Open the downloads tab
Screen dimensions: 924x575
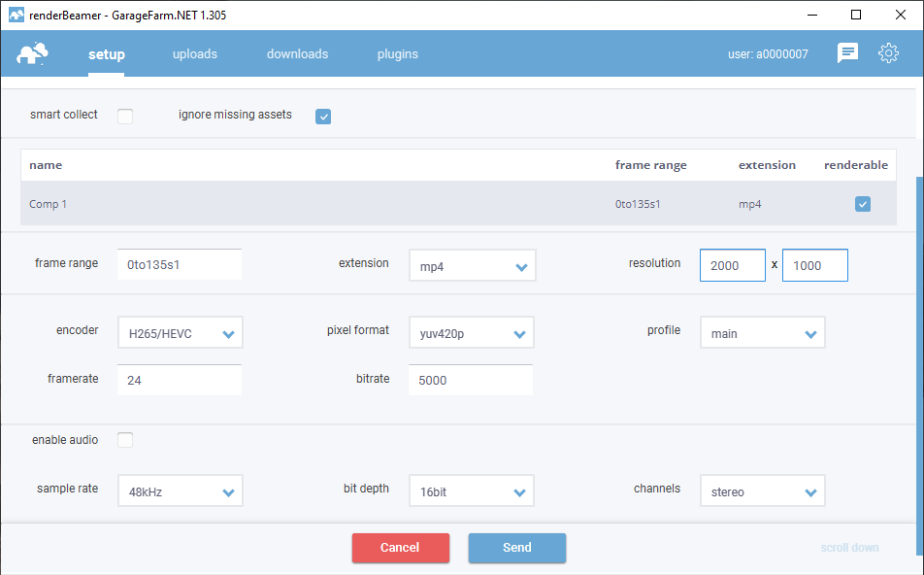(298, 54)
